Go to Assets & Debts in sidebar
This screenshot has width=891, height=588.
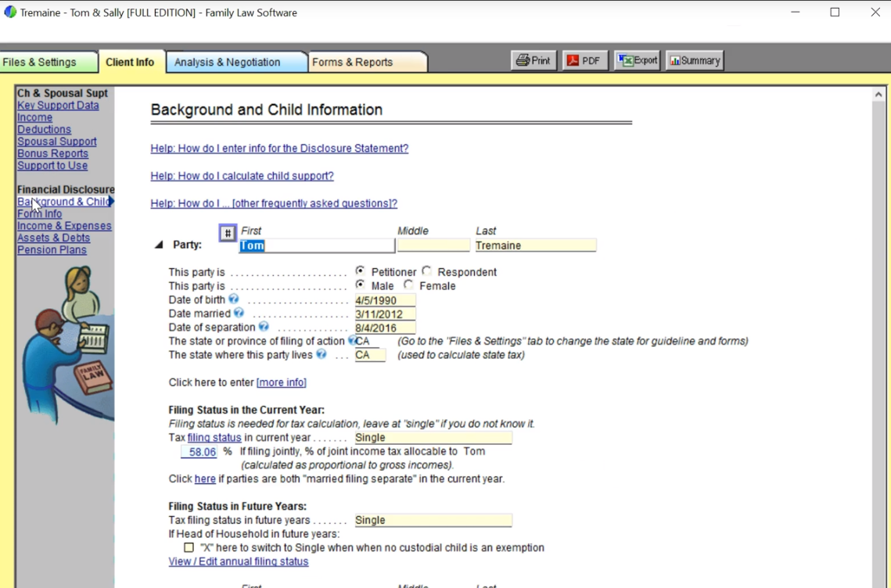[x=53, y=238]
